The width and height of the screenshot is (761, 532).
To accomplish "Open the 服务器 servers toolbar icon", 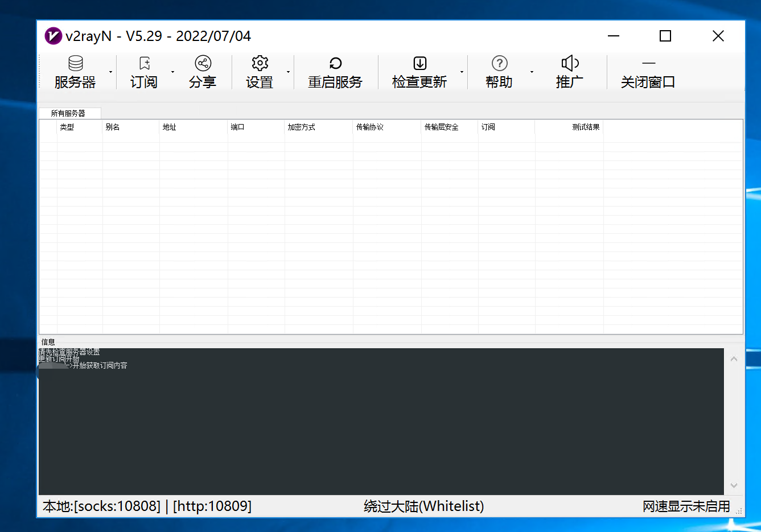I will [75, 63].
